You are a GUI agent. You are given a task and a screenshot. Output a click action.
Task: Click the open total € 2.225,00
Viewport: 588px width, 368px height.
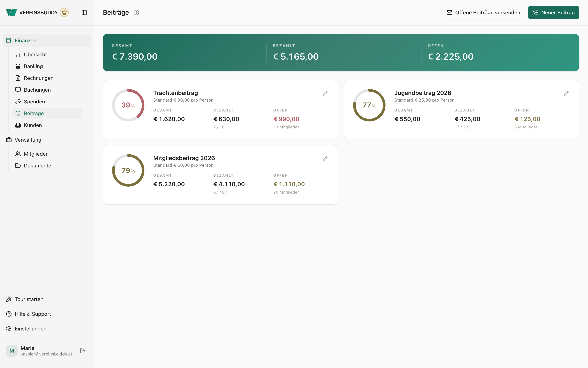pyautogui.click(x=451, y=56)
